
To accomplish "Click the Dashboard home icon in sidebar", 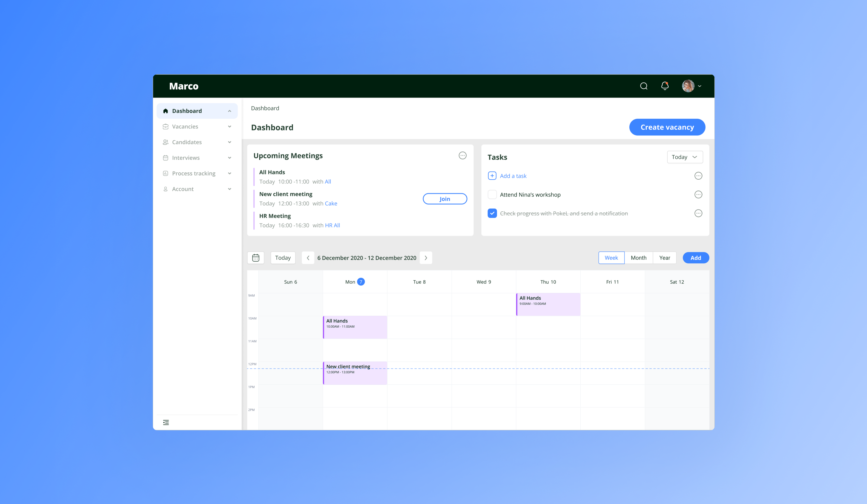I will pos(166,111).
